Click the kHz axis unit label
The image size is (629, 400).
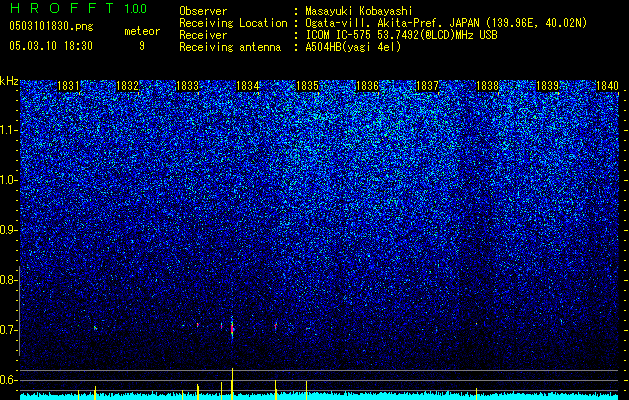tap(9, 81)
